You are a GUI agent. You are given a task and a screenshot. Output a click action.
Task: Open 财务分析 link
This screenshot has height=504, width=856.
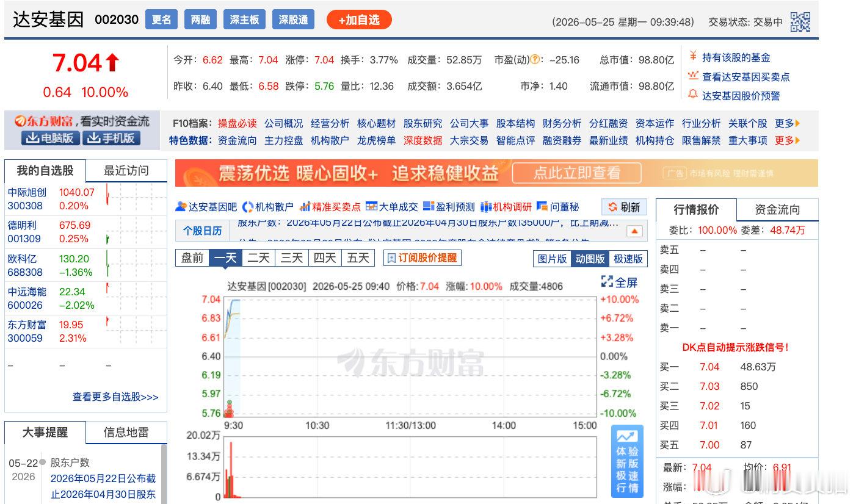(562, 123)
